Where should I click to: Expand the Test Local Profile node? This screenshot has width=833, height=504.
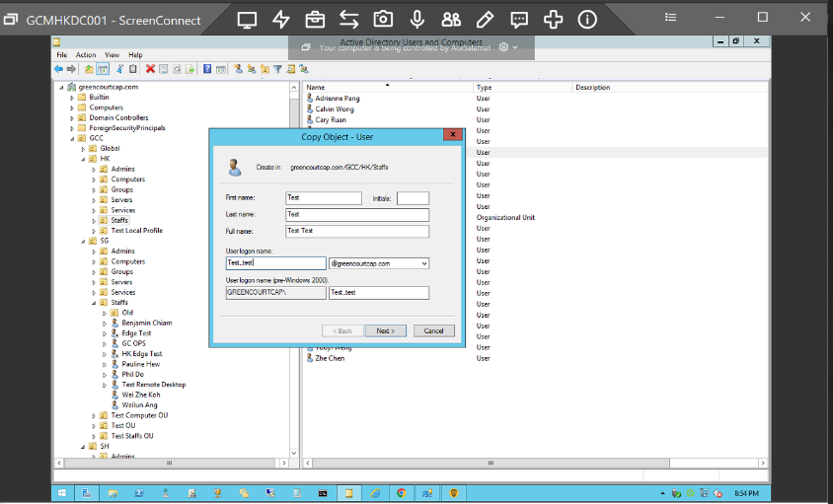click(94, 231)
